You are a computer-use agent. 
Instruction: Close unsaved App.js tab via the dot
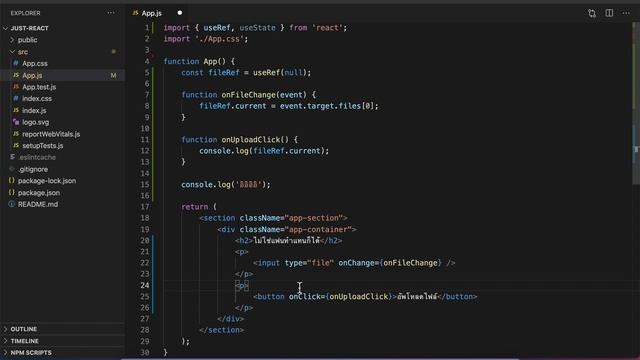point(180,13)
